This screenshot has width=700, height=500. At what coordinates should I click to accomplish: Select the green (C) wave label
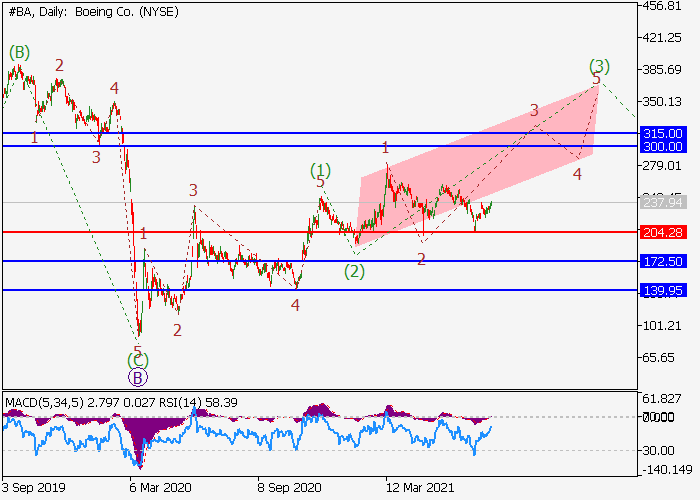[138, 360]
